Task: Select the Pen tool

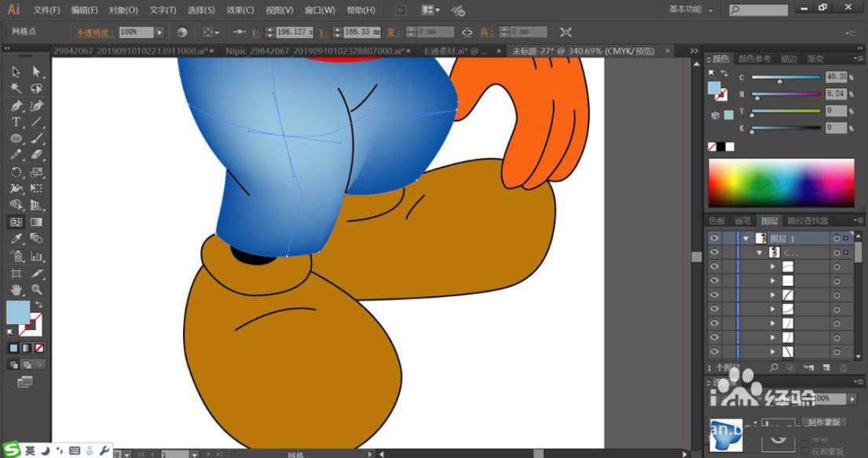Action: coord(16,106)
